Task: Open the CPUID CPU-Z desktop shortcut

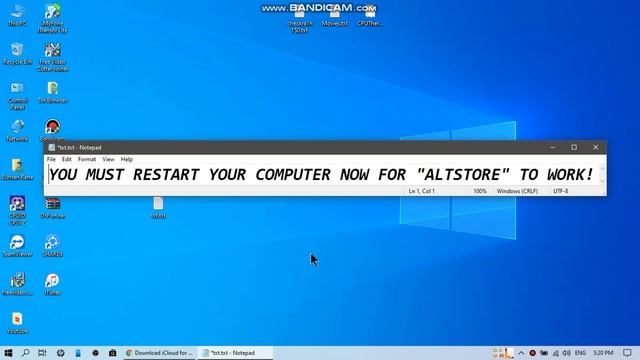Action: pos(17,210)
